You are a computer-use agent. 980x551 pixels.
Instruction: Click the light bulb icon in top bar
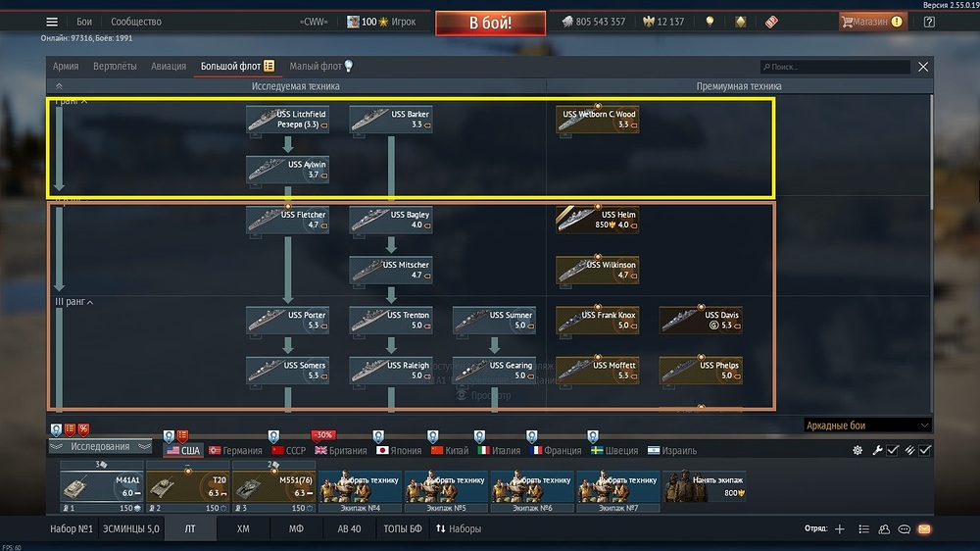click(710, 22)
